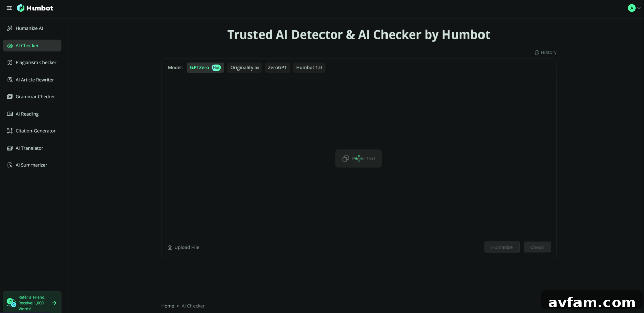
Task: Click the Citation Generator sidebar icon
Action: [10, 131]
